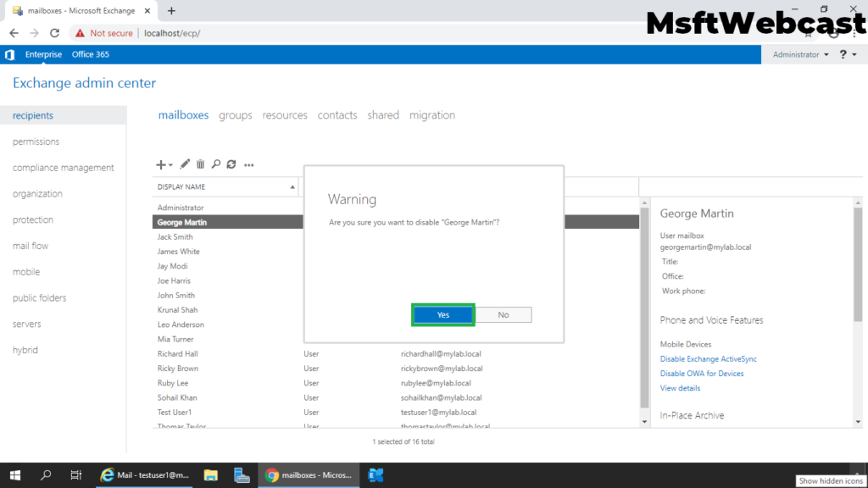This screenshot has height=488, width=868.
Task: Close the mailboxes browser tab
Action: tap(147, 10)
